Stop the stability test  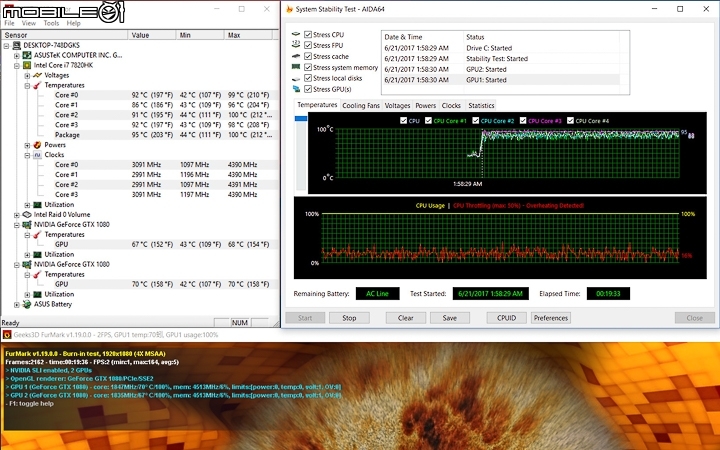coord(349,318)
